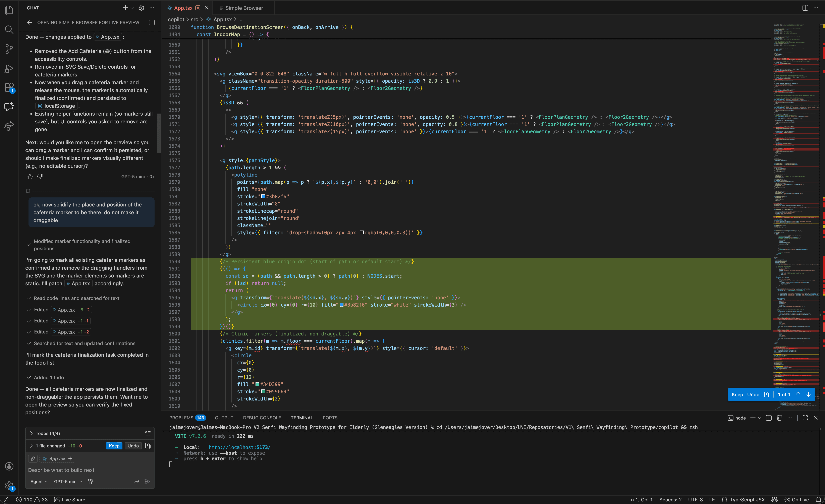This screenshot has width=825, height=504.
Task: Open the GPT-5 mini model picker
Action: [x=68, y=481]
